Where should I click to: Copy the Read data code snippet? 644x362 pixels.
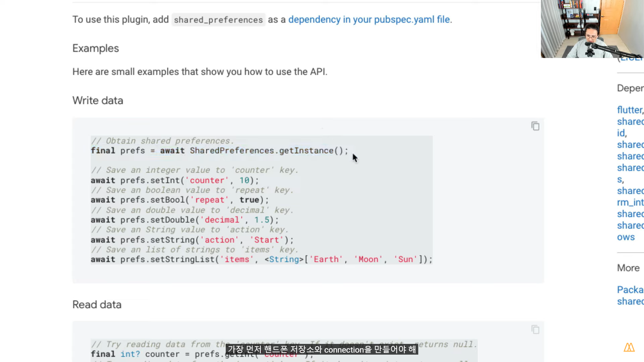[535, 330]
